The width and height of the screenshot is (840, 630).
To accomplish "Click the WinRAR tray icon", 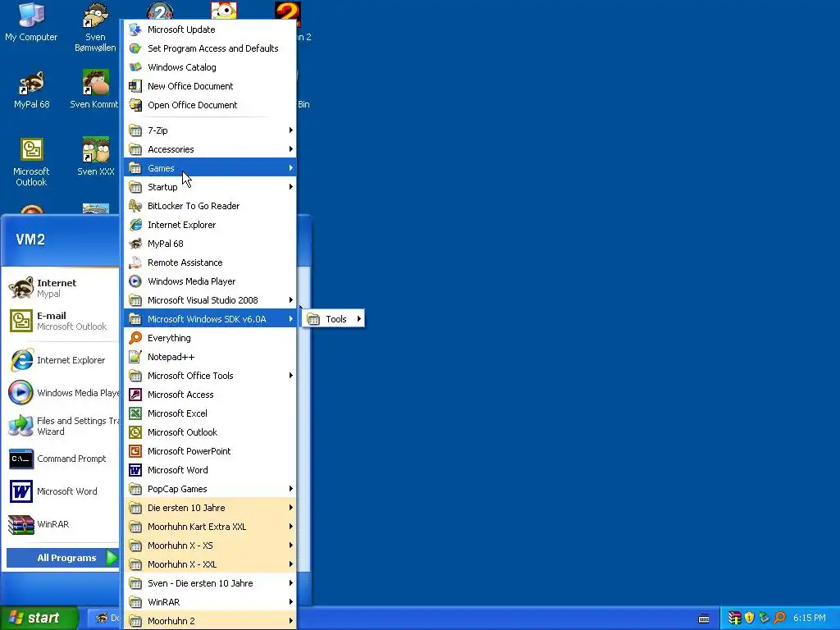I will click(734, 618).
